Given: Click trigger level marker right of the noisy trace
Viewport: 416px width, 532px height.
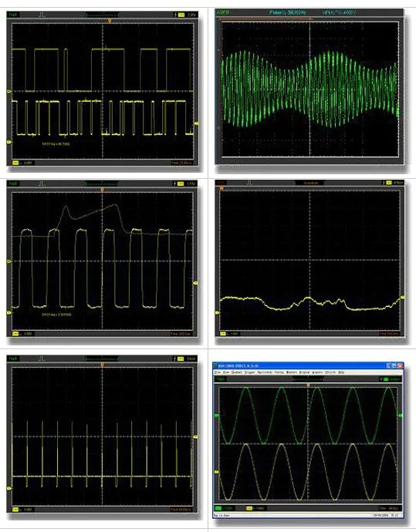Looking at the screenshot, I should click(402, 298).
